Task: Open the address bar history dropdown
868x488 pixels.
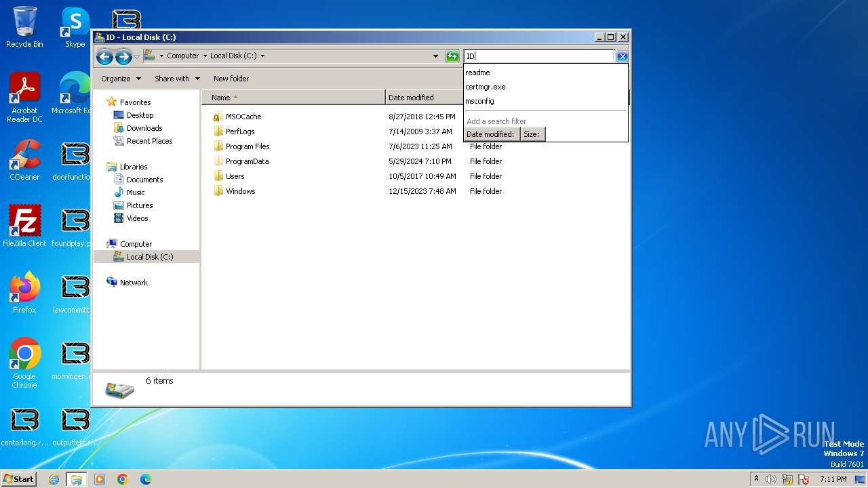Action: point(435,56)
